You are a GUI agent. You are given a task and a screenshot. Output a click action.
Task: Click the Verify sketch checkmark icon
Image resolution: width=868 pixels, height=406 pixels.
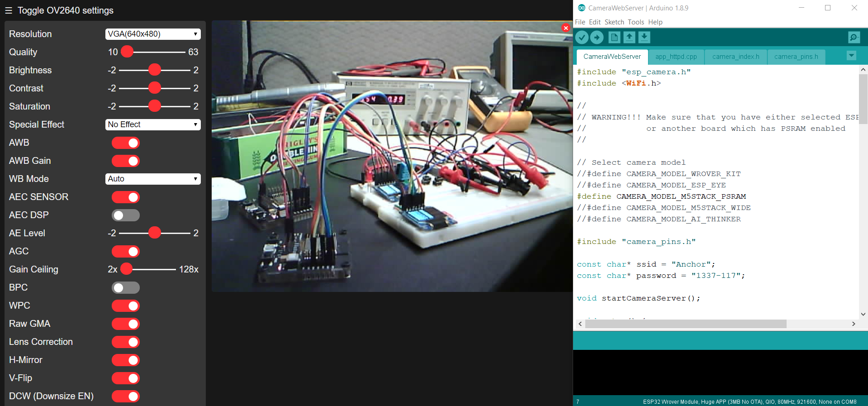click(582, 37)
